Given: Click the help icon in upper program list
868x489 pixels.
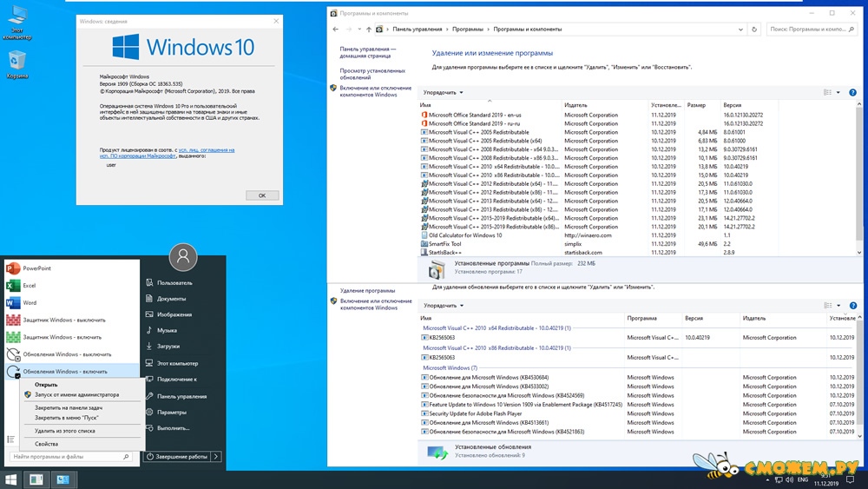Looking at the screenshot, I should pos(852,92).
